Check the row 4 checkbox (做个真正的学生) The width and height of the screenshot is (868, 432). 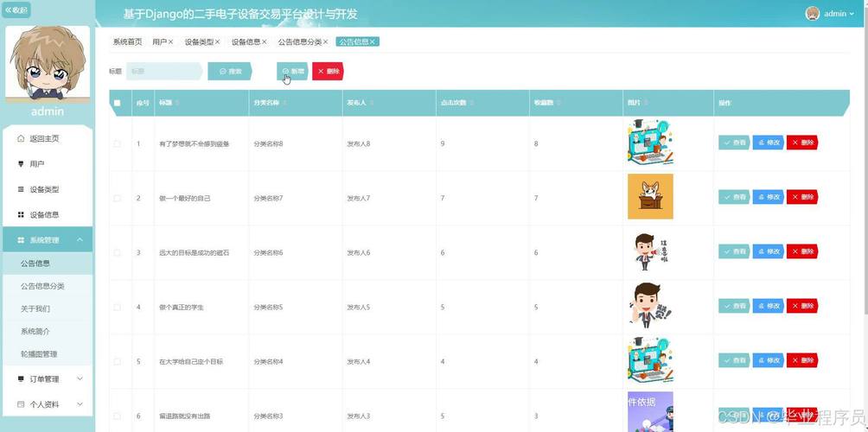(117, 307)
